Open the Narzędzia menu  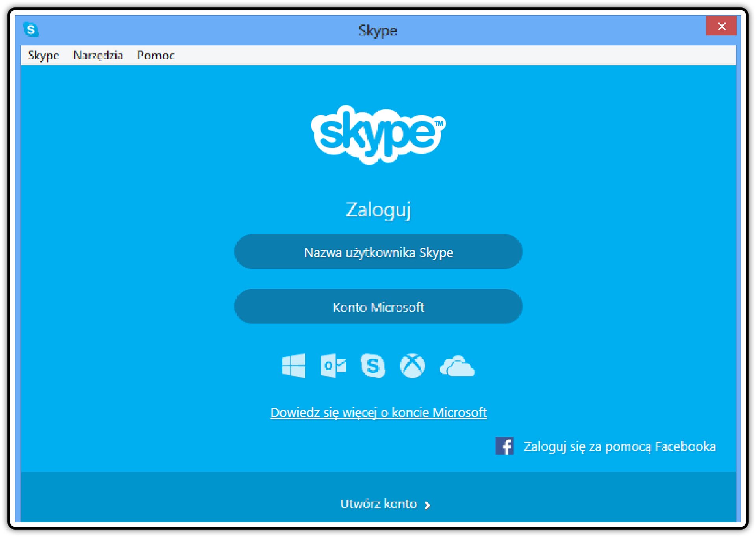(x=98, y=56)
